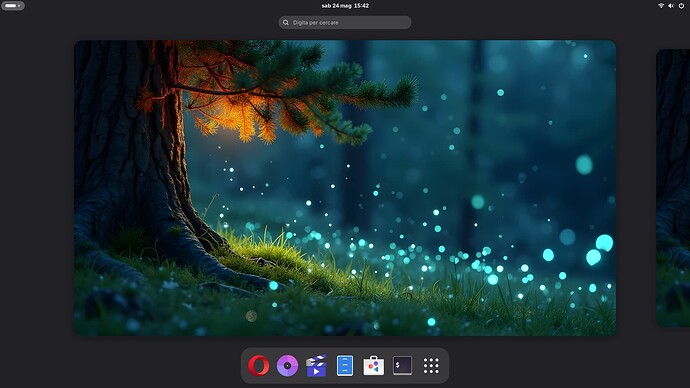This screenshot has height=388, width=690.
Task: Open the power icon system menu
Action: tap(681, 6)
